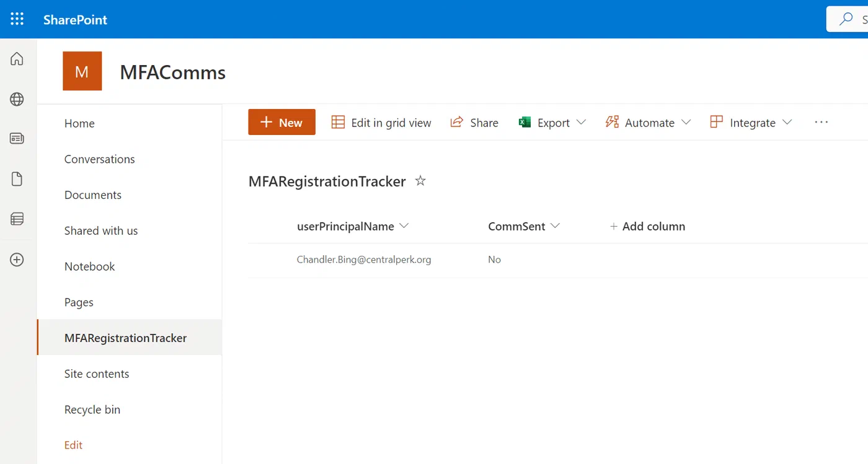Click the MFAComms site logo tile

[82, 71]
